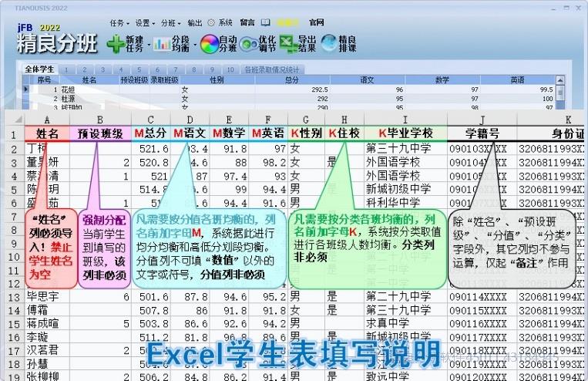588x381 pixels.
Task: Click the 预设班级 column header in the grid
Action: click(x=134, y=80)
